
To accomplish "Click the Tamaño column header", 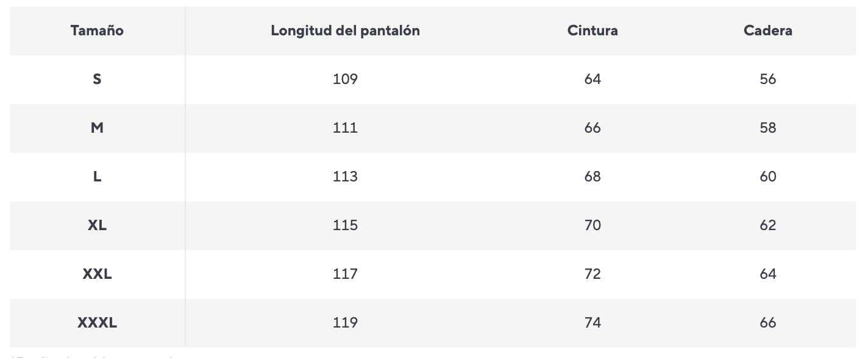I will coord(97,30).
